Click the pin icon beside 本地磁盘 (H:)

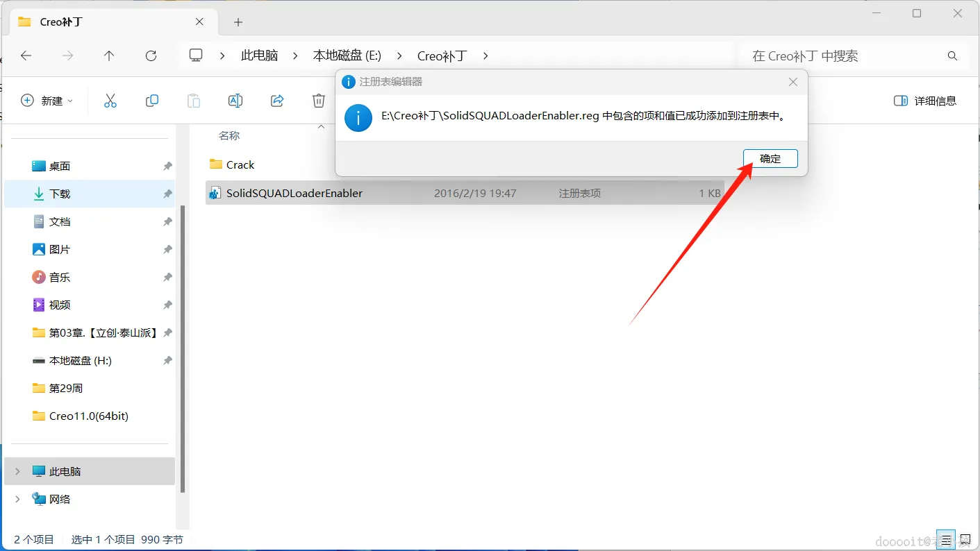tap(167, 361)
